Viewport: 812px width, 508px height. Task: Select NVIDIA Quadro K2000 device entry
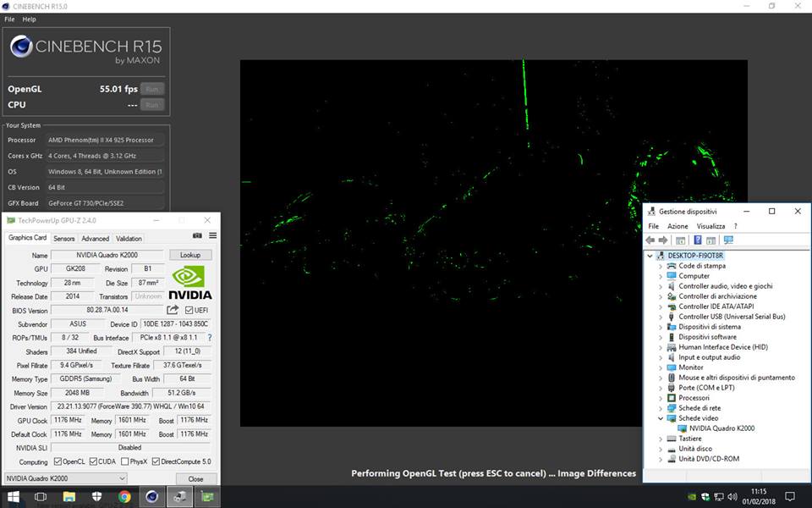tap(721, 428)
